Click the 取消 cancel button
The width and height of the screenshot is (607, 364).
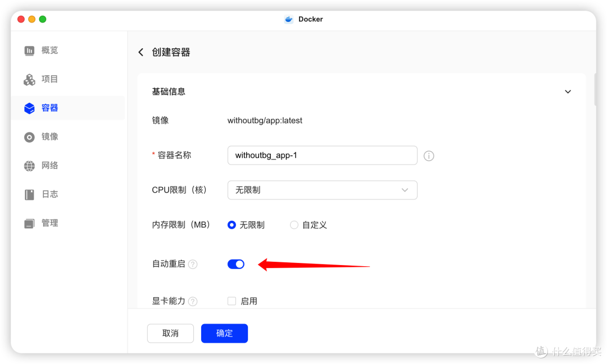click(170, 334)
